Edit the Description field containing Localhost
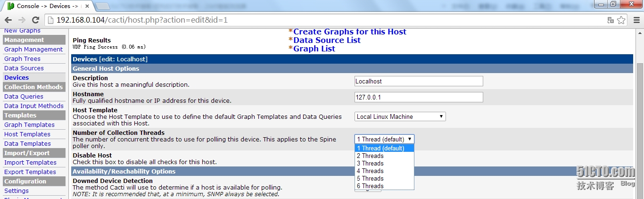Screen dimensions: 644x199 tap(419, 81)
